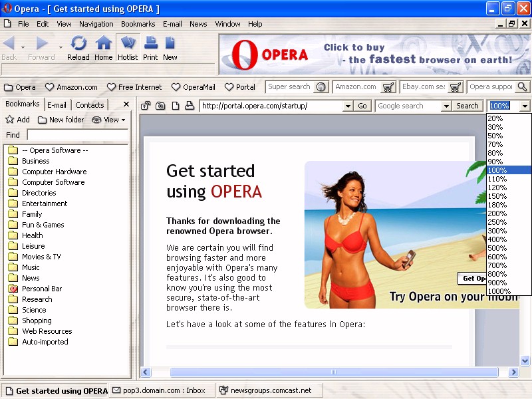532x399 pixels.
Task: Open a new page with New icon
Action: (x=170, y=48)
